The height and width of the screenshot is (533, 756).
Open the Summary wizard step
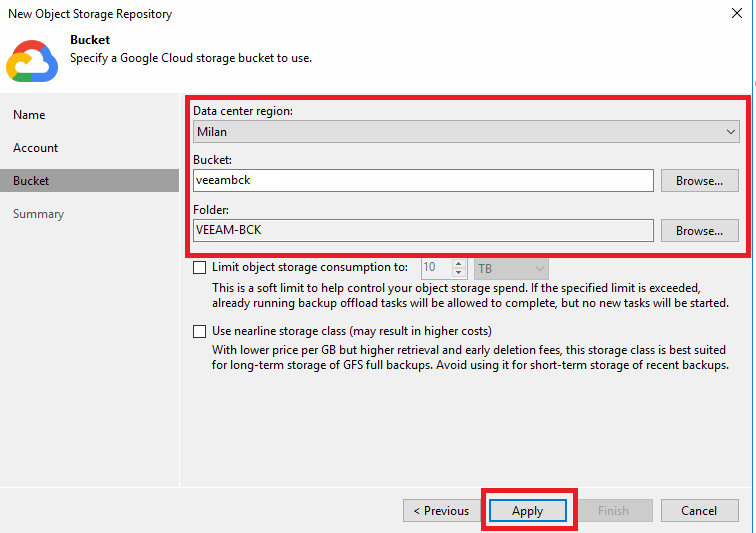(39, 214)
